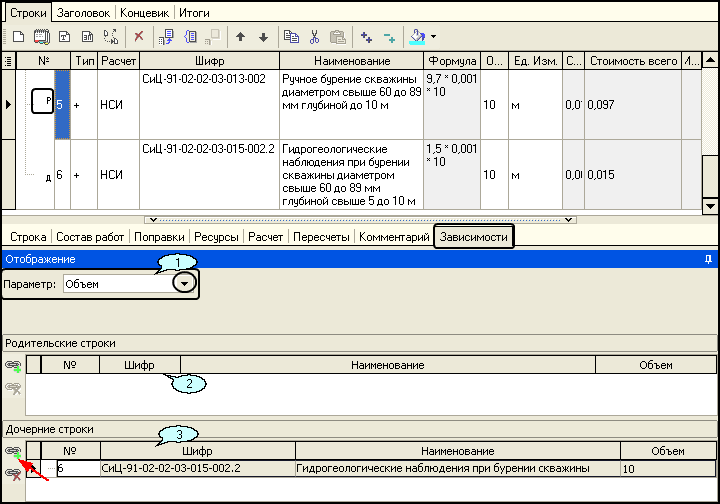Open the Параметр combo box dropdown
The width and height of the screenshot is (720, 504).
click(x=183, y=284)
